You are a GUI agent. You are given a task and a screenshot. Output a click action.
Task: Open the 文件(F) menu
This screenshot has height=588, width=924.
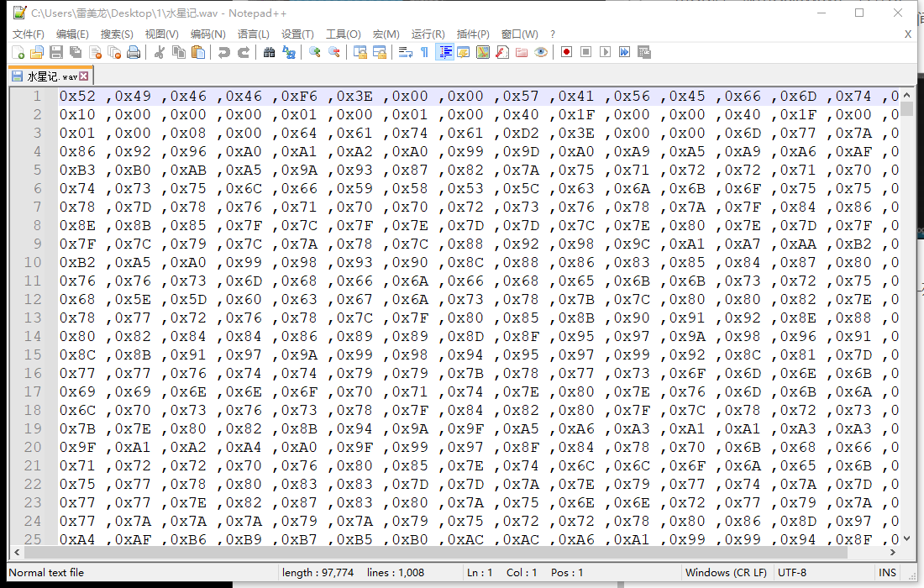(x=29, y=34)
